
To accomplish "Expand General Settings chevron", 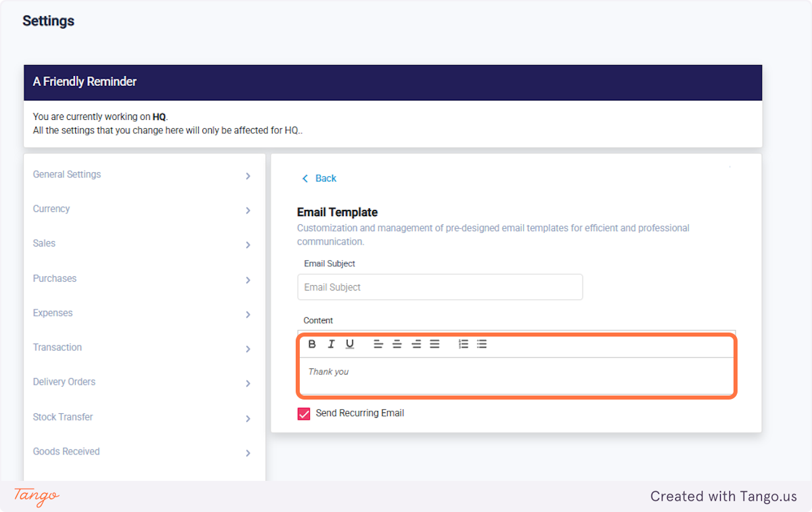I will (x=248, y=176).
